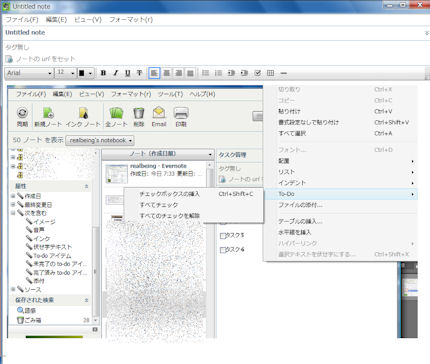Choose ファイルの添付 in context menu
The height and width of the screenshot is (364, 430).
(x=340, y=205)
